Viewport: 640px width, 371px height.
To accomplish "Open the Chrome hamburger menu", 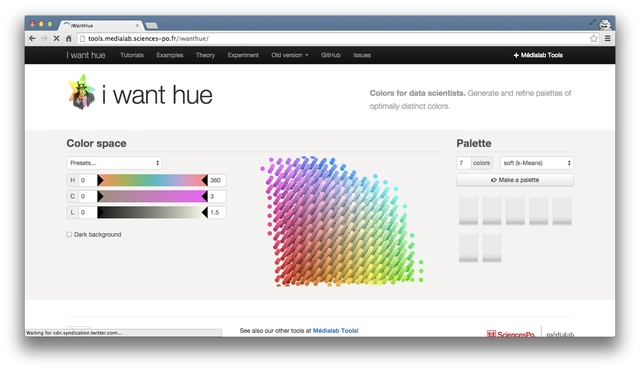I will [608, 38].
